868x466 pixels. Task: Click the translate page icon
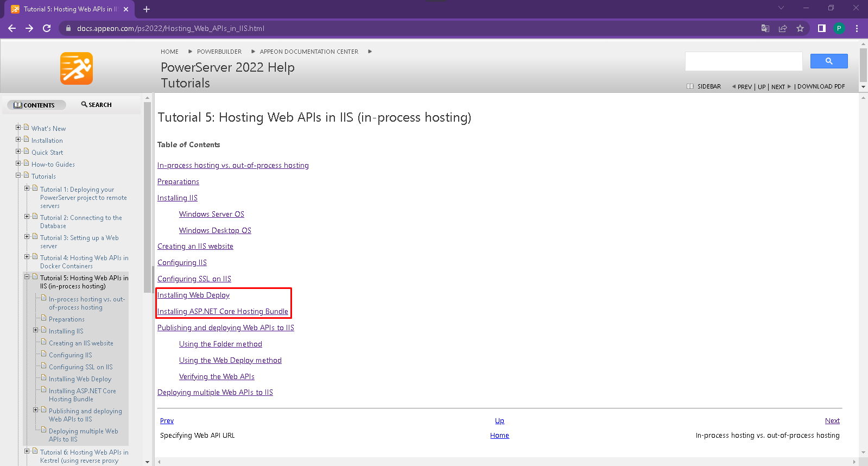pyautogui.click(x=765, y=28)
